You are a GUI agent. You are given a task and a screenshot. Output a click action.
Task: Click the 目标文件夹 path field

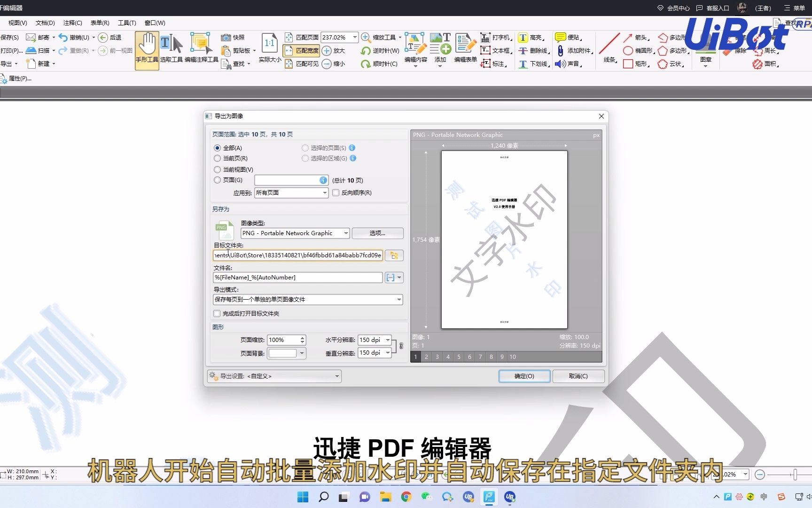coord(298,255)
